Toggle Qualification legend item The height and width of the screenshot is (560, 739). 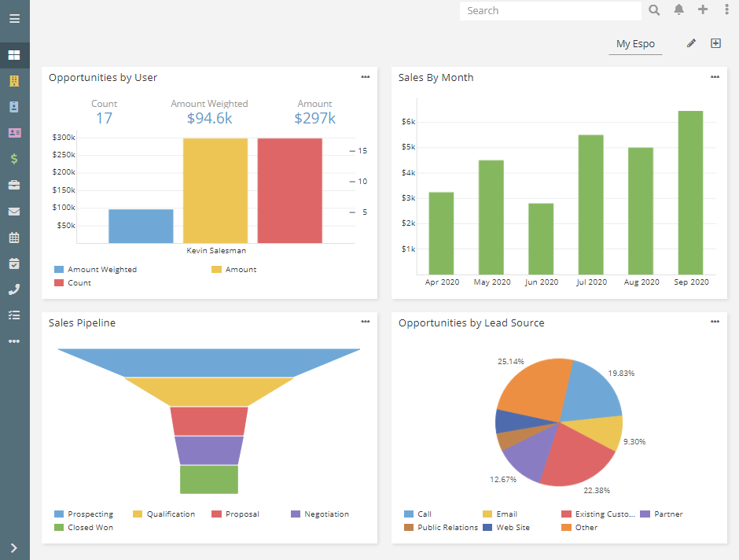[x=164, y=514]
